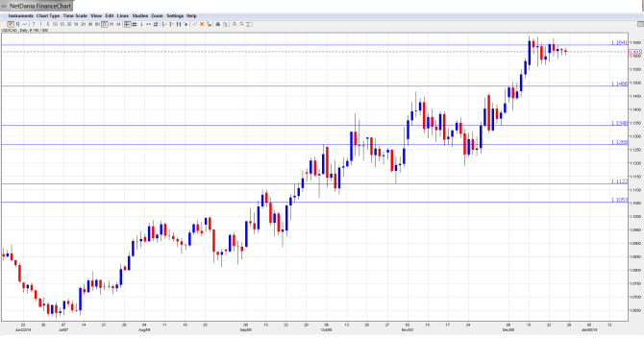Click the 1.1122 horizontal line label
The height and width of the screenshot is (362, 644).
[619, 181]
